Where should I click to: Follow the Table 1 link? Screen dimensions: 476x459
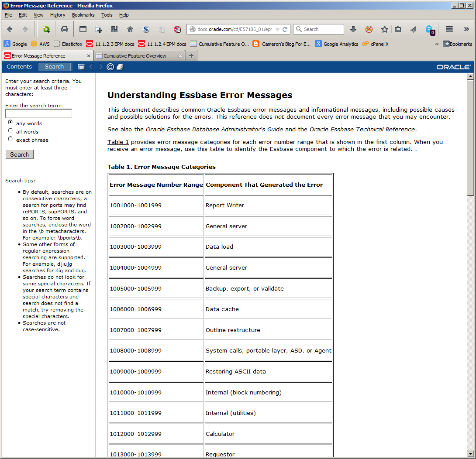tap(118, 142)
